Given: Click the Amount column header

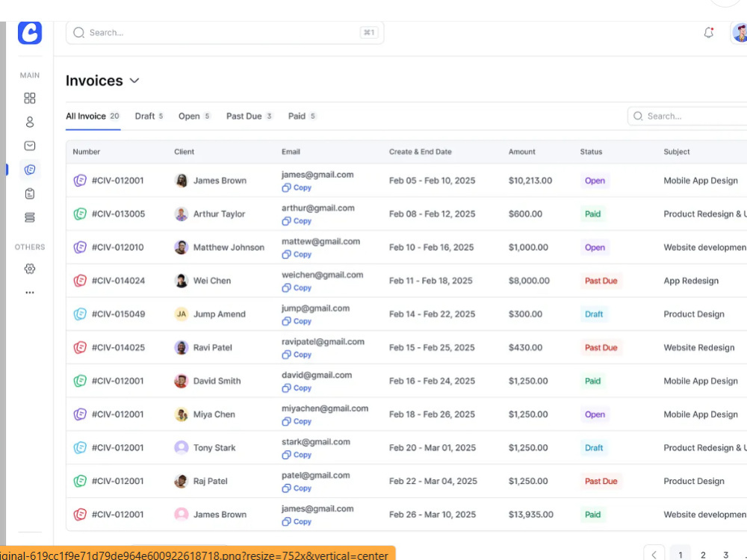Looking at the screenshot, I should 521,152.
